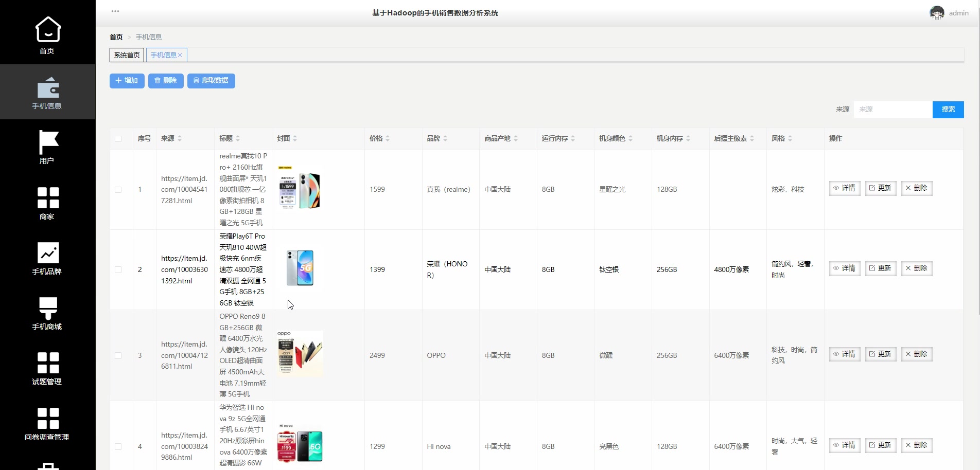980x470 pixels.
Task: Click 删除 for the 荣耀Play6T row
Action: point(917,268)
